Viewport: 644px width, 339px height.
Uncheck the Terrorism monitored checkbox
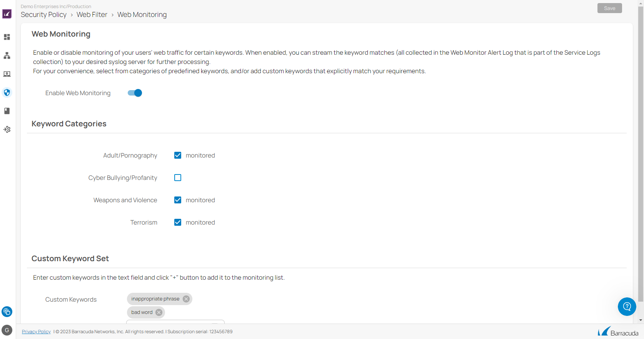tap(178, 222)
